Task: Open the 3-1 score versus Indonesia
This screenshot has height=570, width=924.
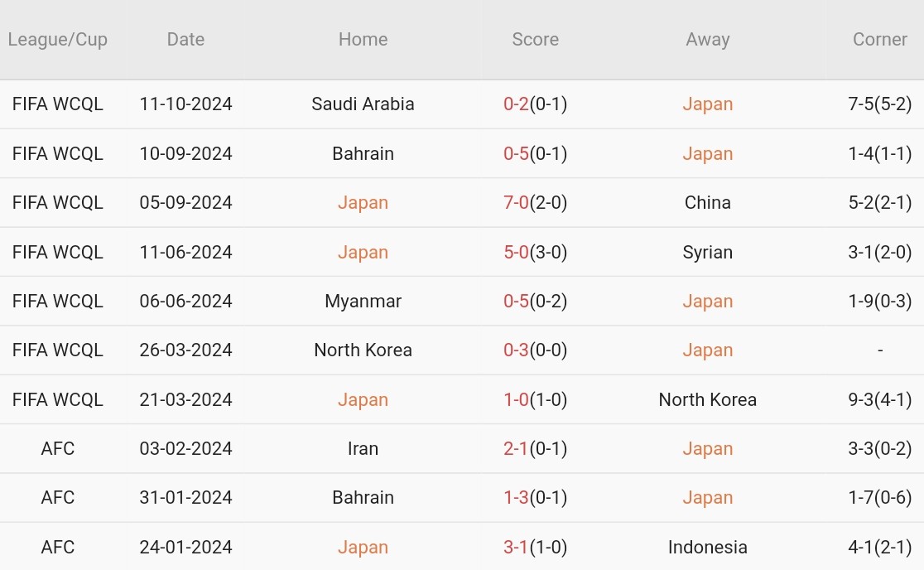Action: click(x=516, y=548)
